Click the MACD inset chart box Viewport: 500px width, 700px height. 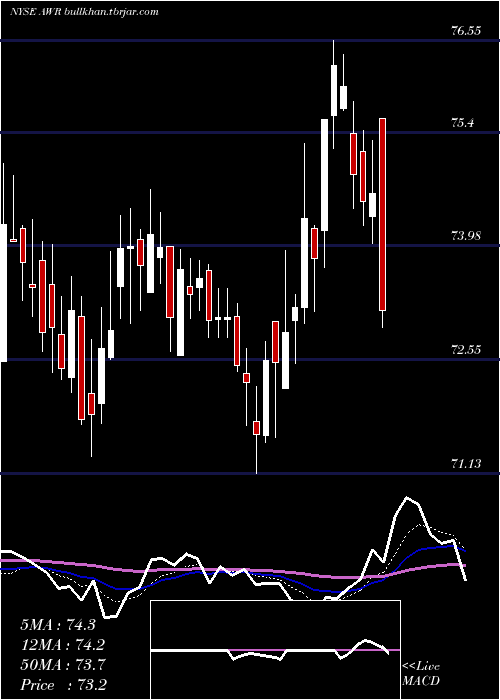click(x=275, y=650)
